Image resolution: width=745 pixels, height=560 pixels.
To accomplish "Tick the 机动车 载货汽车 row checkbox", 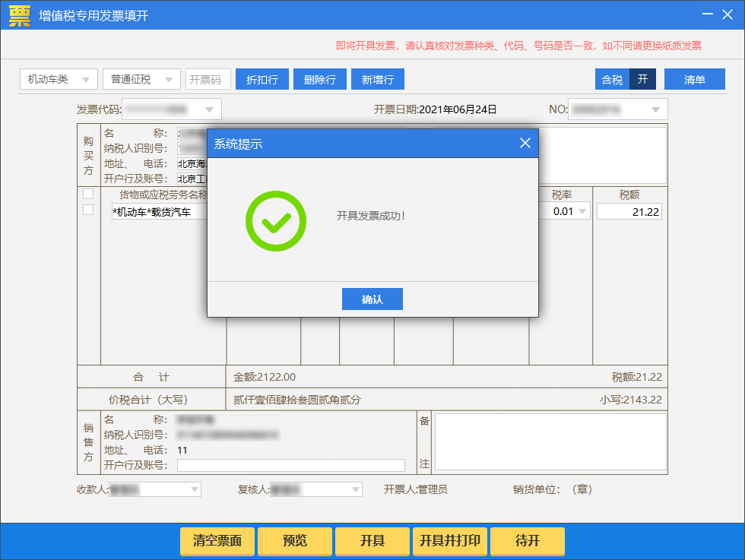I will (x=88, y=210).
